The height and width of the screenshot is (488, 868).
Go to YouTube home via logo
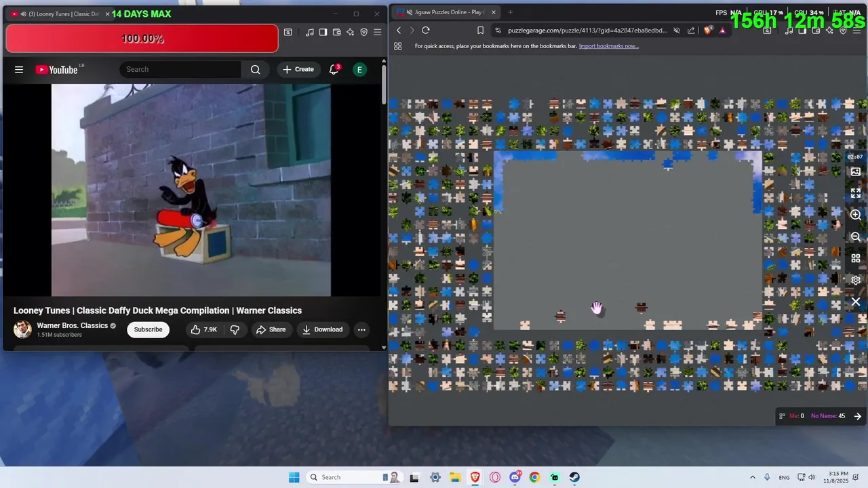point(57,69)
